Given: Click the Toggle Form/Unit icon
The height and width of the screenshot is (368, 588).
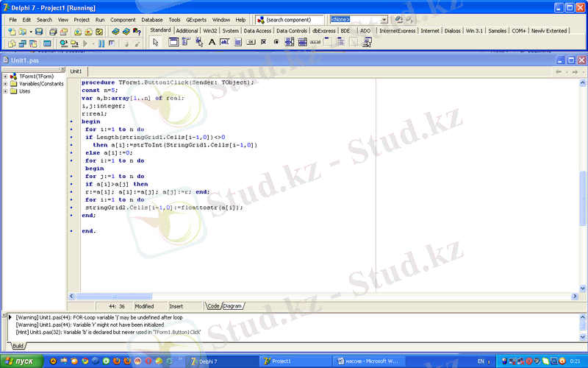Looking at the screenshot, I should tap(33, 43).
